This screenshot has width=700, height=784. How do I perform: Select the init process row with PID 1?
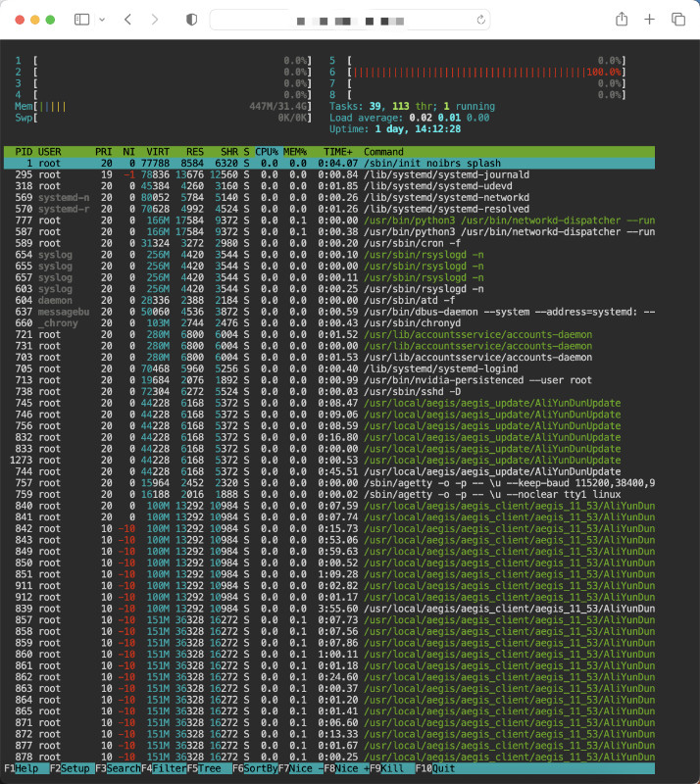[196, 163]
